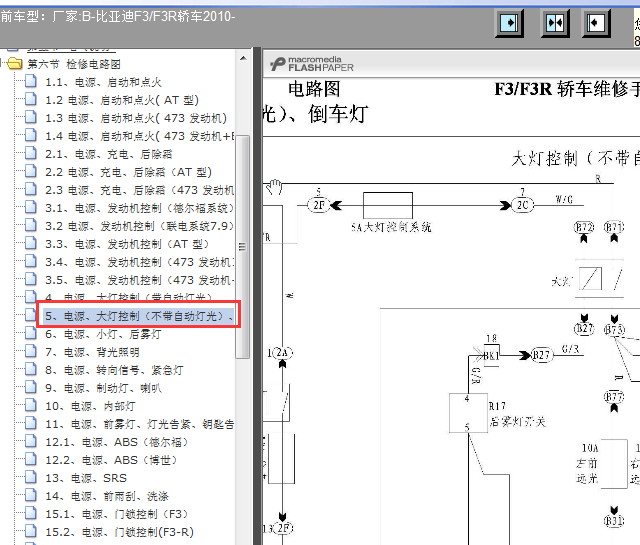Click the page icon beside 13、电源、SRS

tap(31, 477)
